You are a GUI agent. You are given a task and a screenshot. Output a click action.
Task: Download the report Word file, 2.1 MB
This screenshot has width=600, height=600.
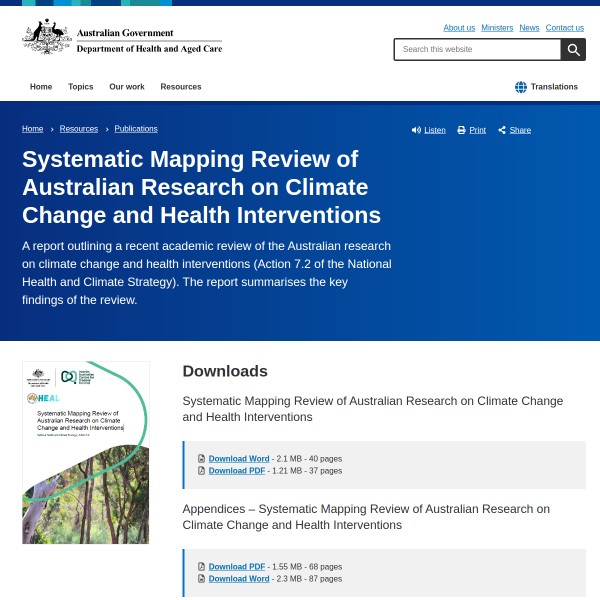[x=239, y=459]
